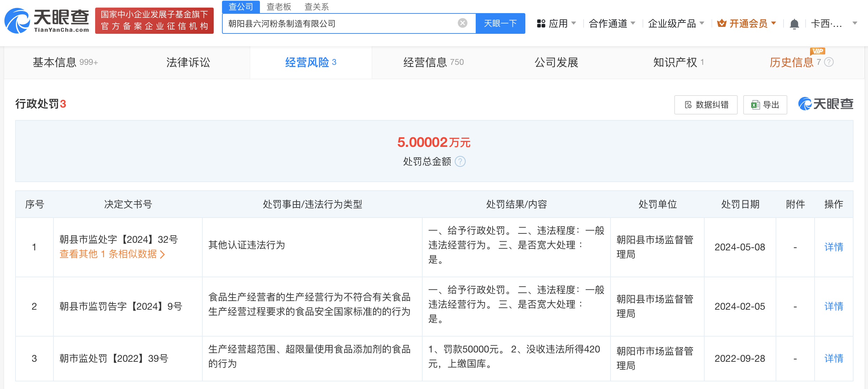This screenshot has height=389, width=868.
Task: Open notifications bell icon
Action: click(x=794, y=24)
